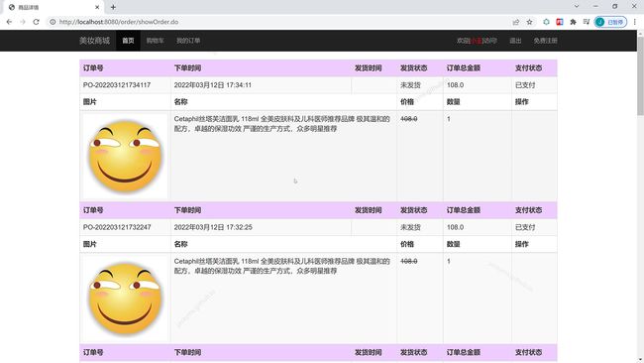Click 已支付 status in order 734117
The image size is (644, 363).
coord(525,85)
